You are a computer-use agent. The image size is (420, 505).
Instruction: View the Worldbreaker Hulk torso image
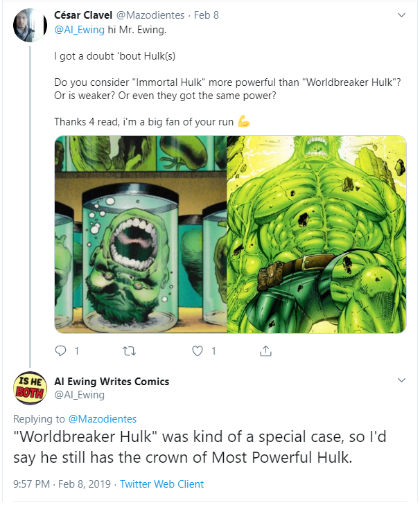(x=317, y=234)
